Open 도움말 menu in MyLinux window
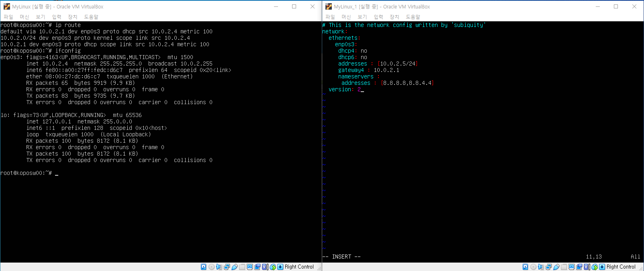This screenshot has height=271, width=644. 91,17
